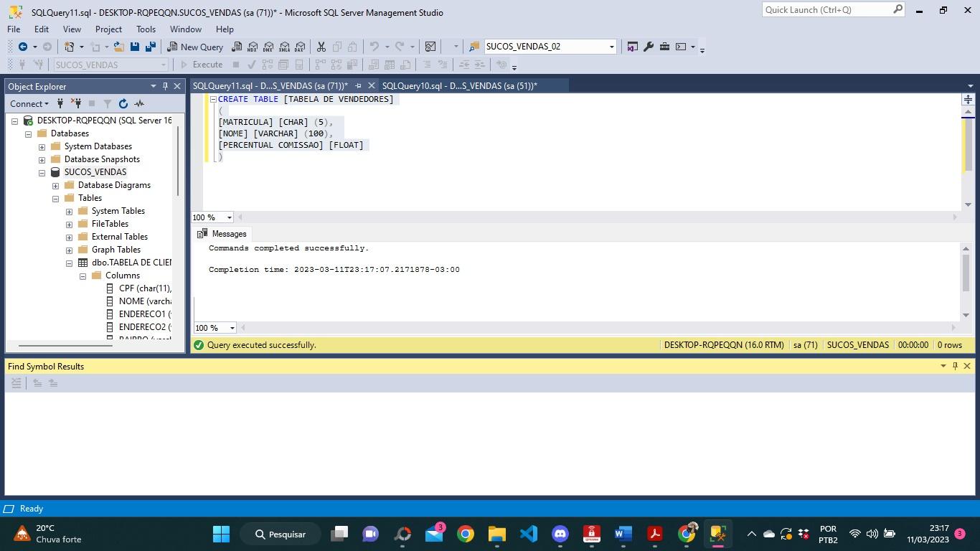Toggle pin on SQLQuery11.sql tab
This screenshot has height=551, width=980.
[358, 85]
